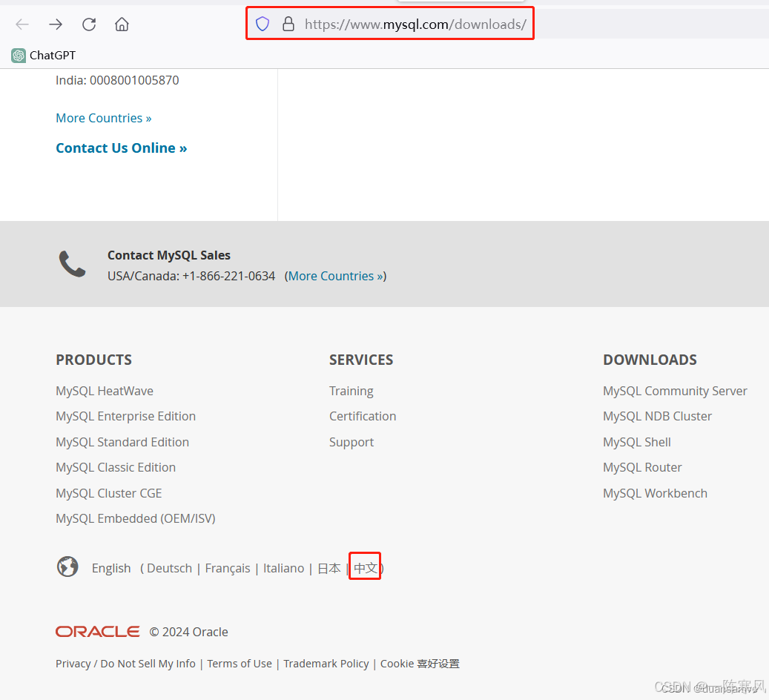This screenshot has width=769, height=700.
Task: Switch site language to 中文 (Chinese)
Action: [366, 568]
